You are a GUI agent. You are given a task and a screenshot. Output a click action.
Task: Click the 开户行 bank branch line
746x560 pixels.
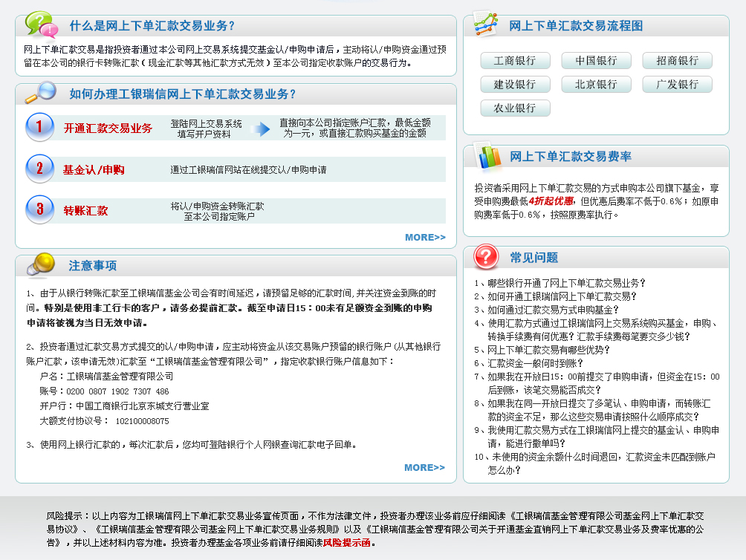[124, 406]
